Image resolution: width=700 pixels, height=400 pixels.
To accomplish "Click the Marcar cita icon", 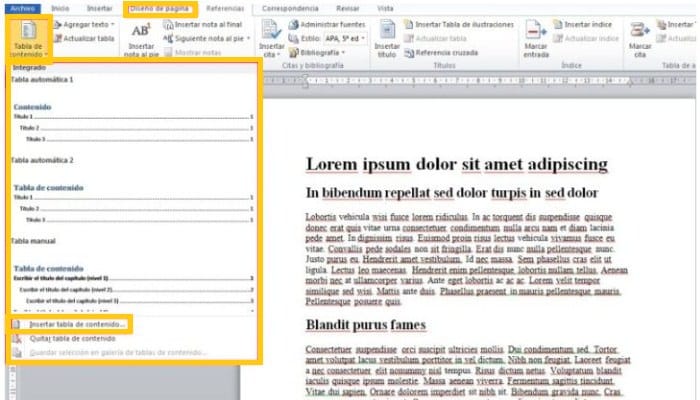I will [640, 30].
